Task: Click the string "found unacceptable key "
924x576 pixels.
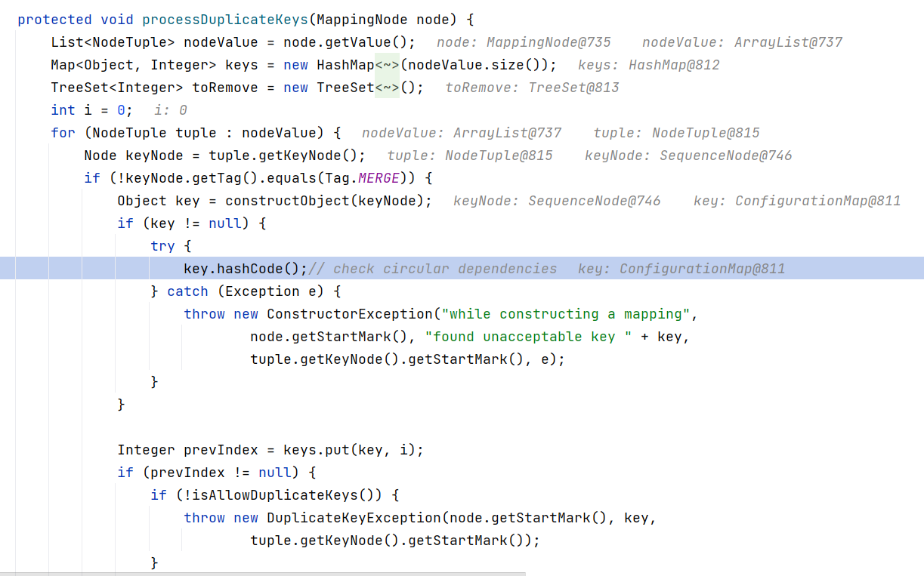Action: pos(528,337)
